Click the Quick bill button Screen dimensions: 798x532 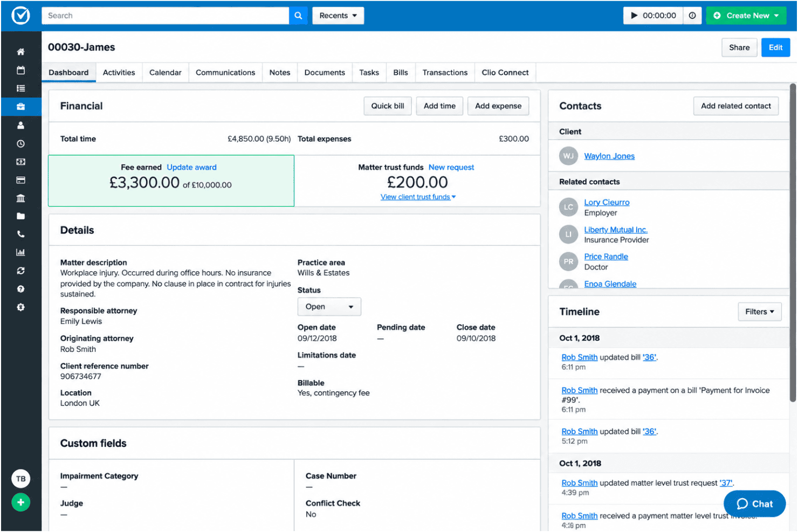coord(388,106)
